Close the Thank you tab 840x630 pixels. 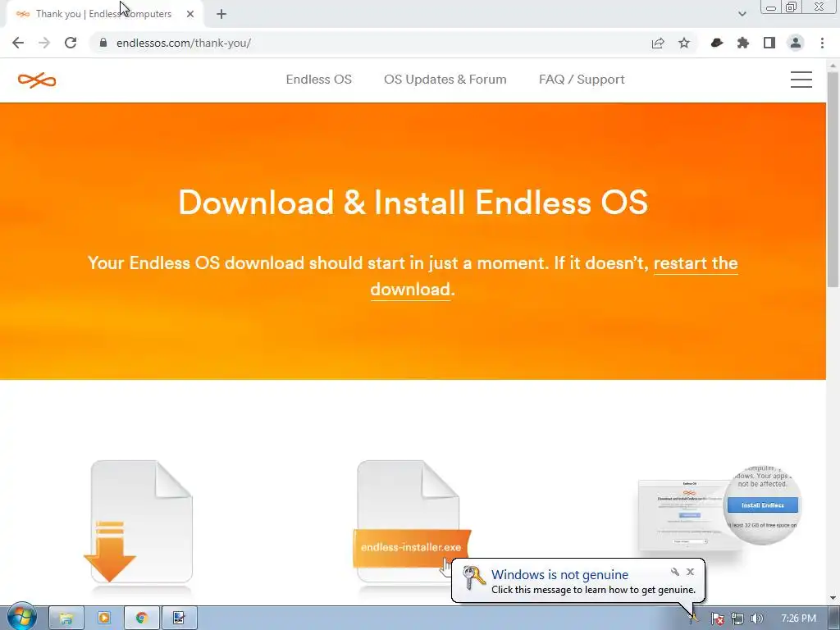tap(190, 15)
